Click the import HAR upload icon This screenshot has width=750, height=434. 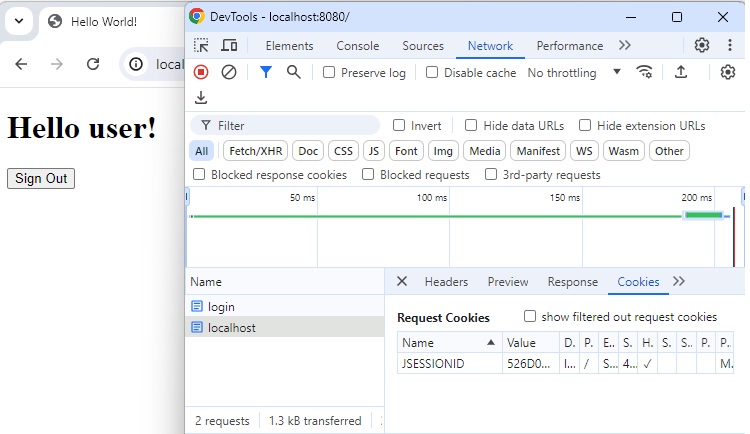[681, 72]
